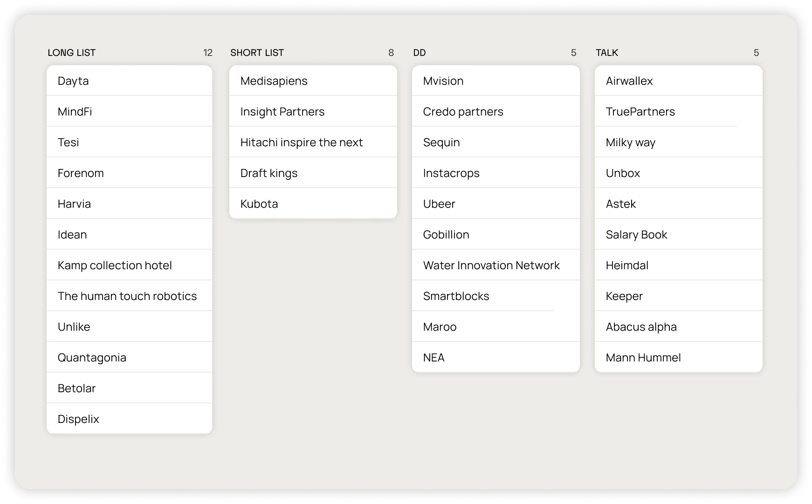Open Water Innovation Network

click(x=495, y=265)
